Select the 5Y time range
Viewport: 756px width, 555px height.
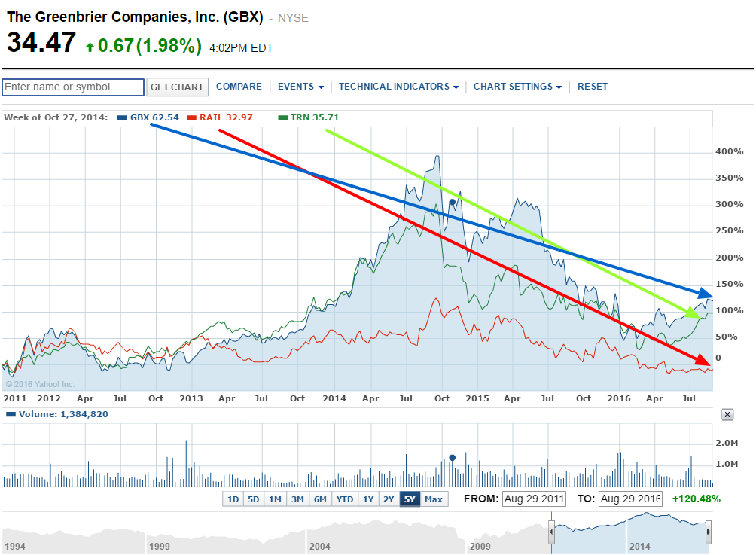pos(410,499)
